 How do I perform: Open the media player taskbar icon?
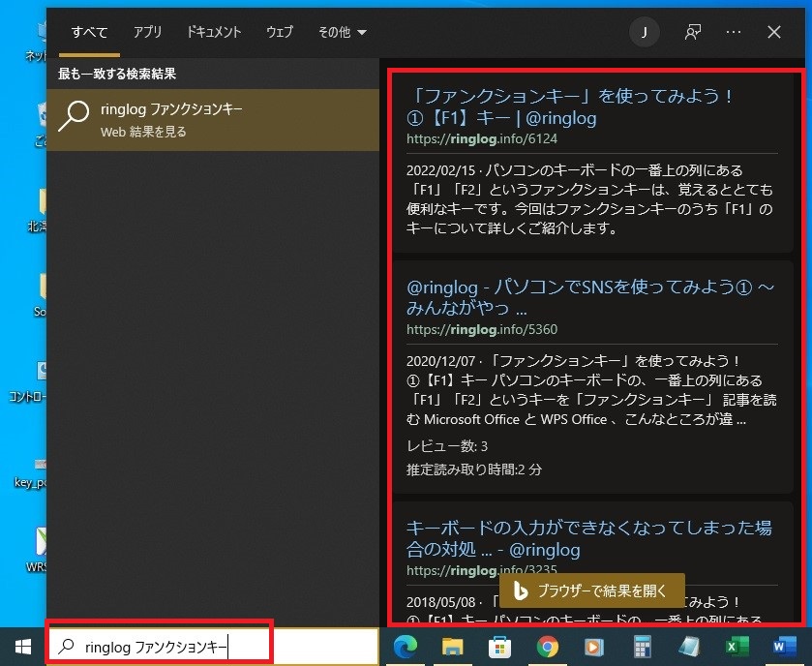(x=594, y=647)
